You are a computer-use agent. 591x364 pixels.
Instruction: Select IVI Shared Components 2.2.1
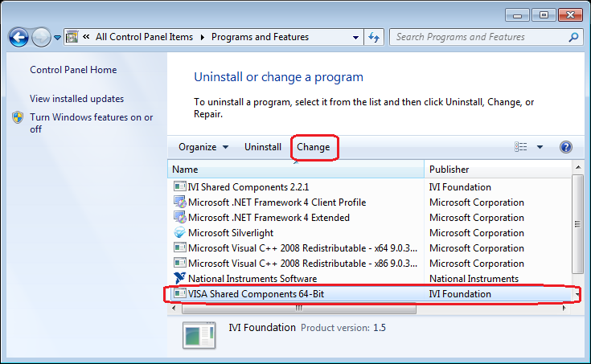coord(248,187)
